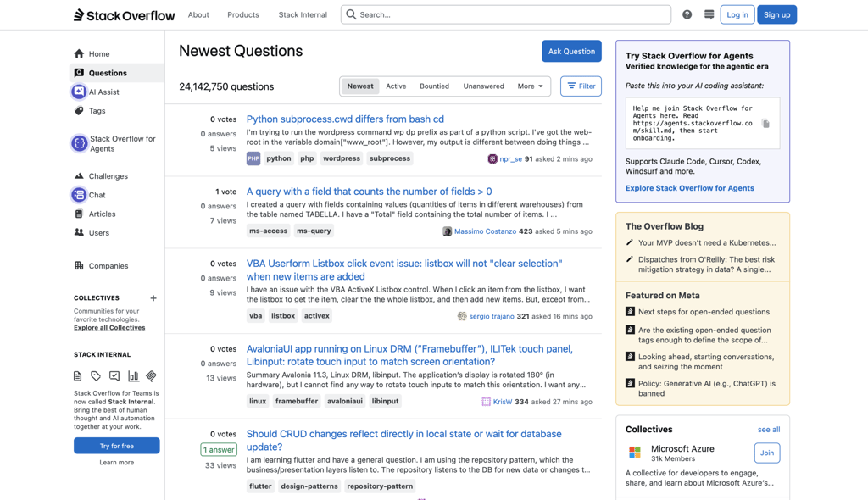The image size is (868, 500).
Task: Click the Articles icon in sidebar
Action: (x=79, y=214)
